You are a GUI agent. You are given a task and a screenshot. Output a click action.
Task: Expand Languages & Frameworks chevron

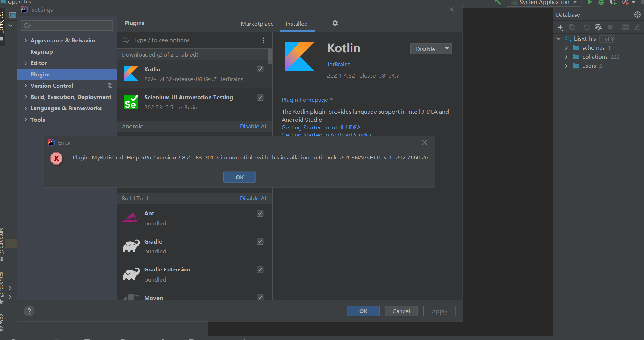click(x=26, y=108)
